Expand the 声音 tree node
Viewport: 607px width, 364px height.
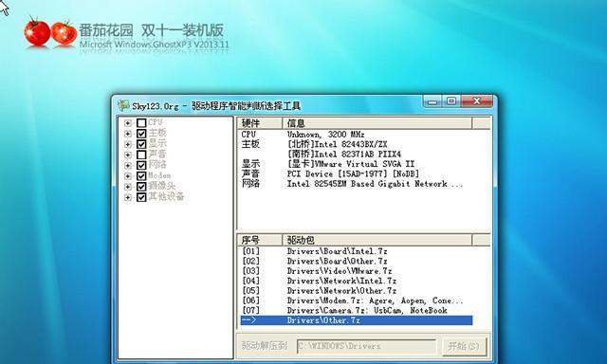127,155
